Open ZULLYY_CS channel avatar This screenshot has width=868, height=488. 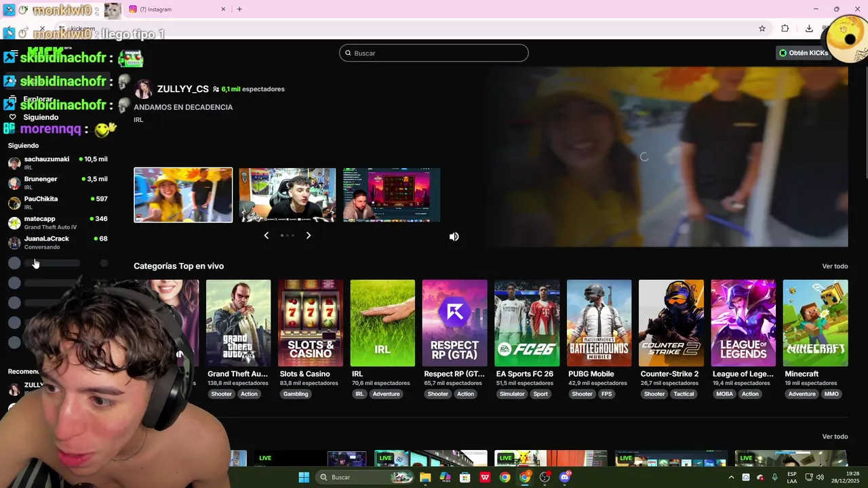coord(143,89)
